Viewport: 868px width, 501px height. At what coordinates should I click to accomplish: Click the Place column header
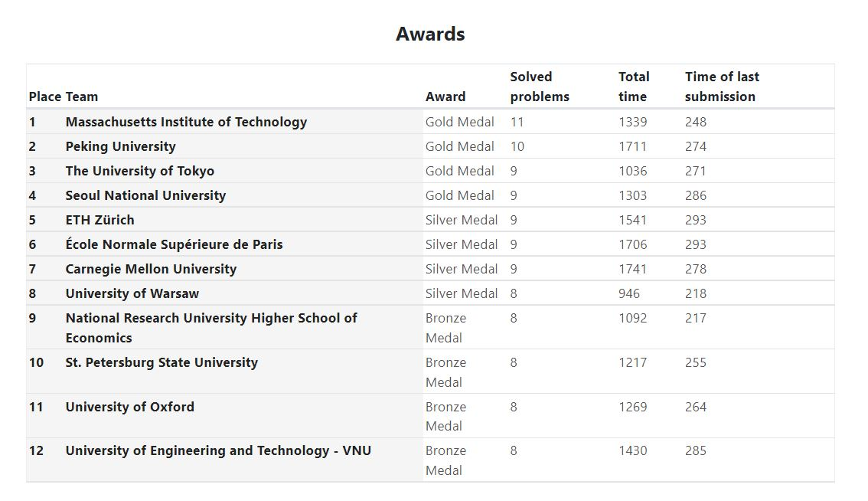point(45,97)
